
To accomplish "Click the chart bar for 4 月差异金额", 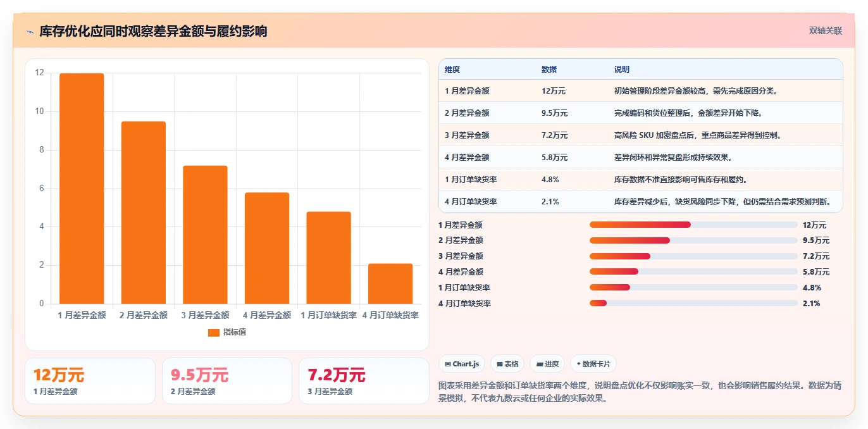I will coord(267,248).
